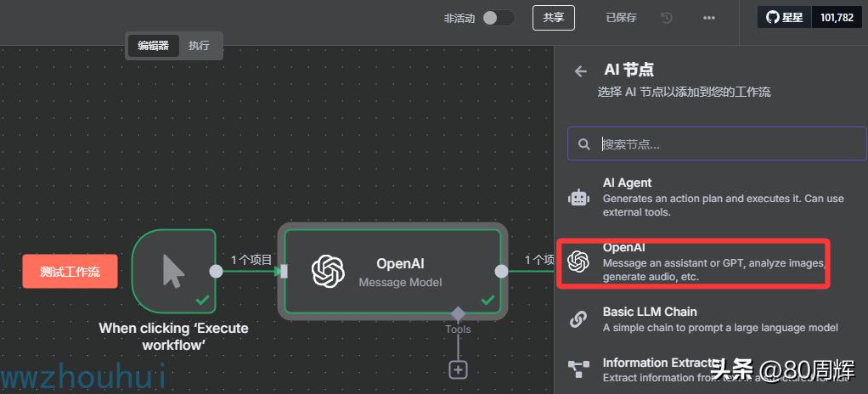The height and width of the screenshot is (394, 868).
Task: Click the magnifier icon in search box
Action: (x=583, y=144)
